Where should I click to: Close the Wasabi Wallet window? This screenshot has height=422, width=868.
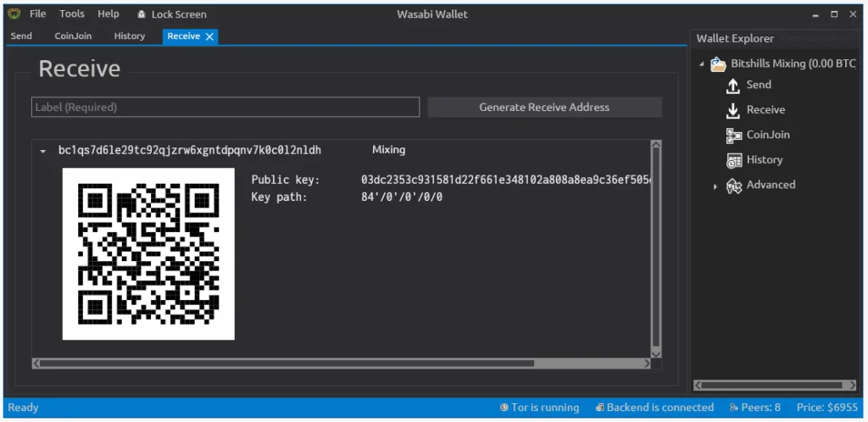(853, 14)
